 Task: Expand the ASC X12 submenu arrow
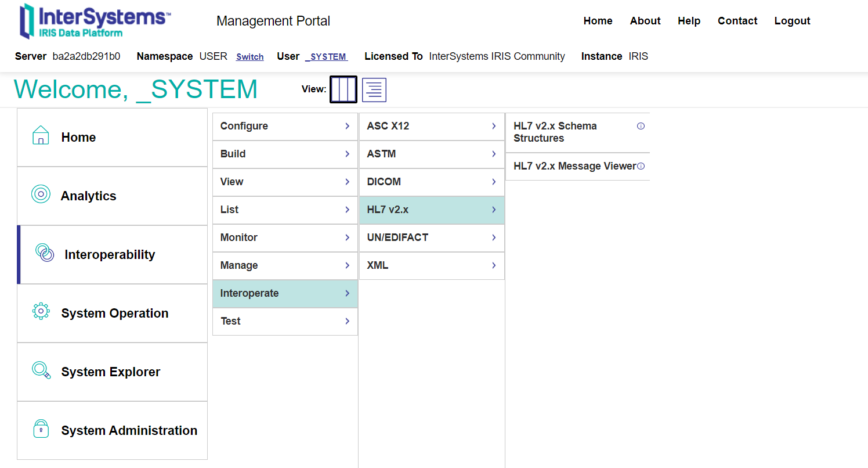click(x=494, y=126)
